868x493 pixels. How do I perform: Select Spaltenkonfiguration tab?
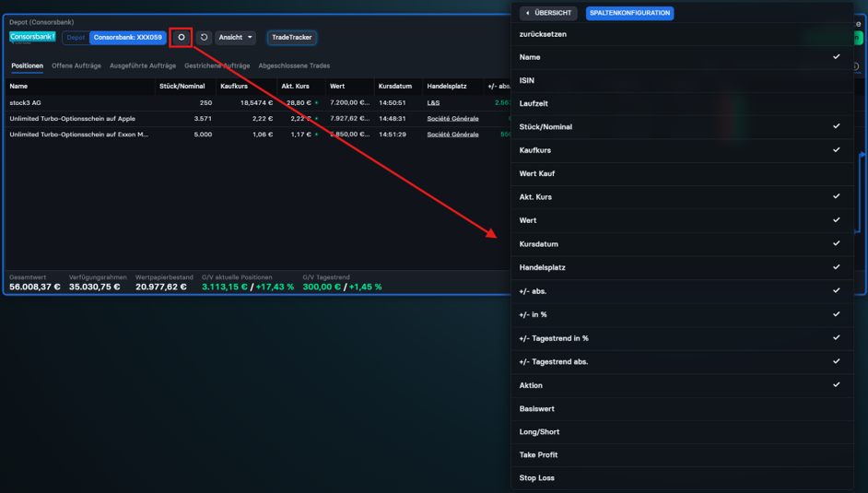coord(629,13)
